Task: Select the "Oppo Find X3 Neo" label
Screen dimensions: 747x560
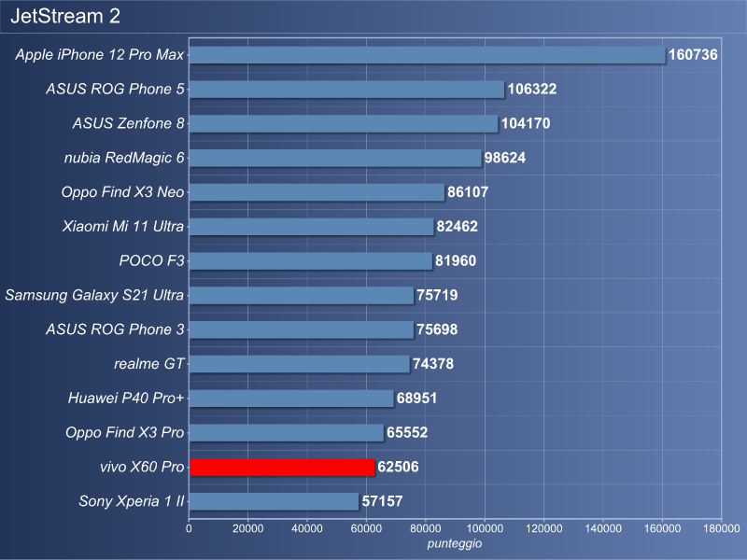Action: coord(122,192)
